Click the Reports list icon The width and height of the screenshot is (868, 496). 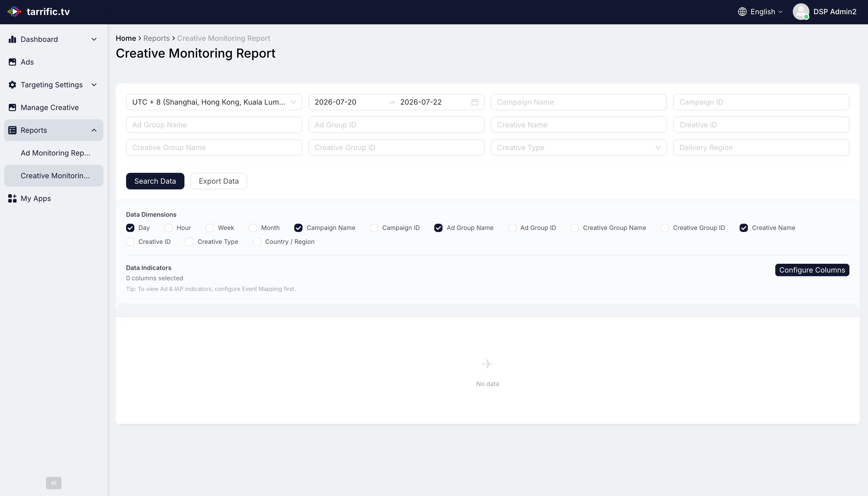[12, 130]
